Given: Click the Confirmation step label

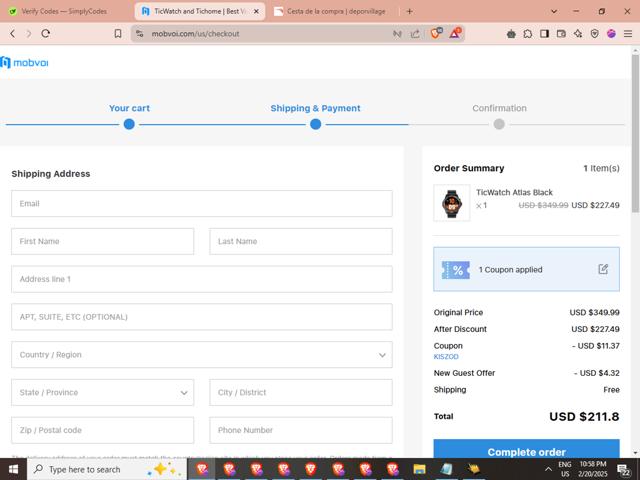Looking at the screenshot, I should pyautogui.click(x=499, y=108).
